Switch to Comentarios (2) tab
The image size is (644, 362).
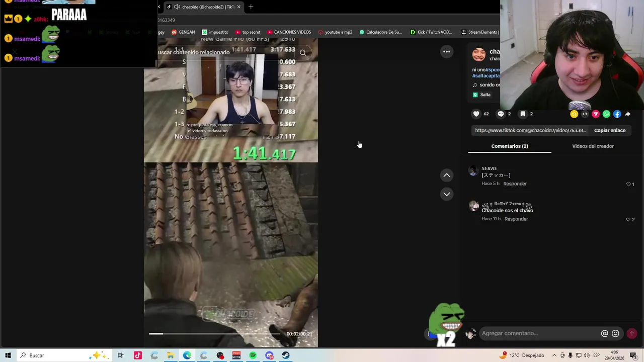[x=510, y=146]
